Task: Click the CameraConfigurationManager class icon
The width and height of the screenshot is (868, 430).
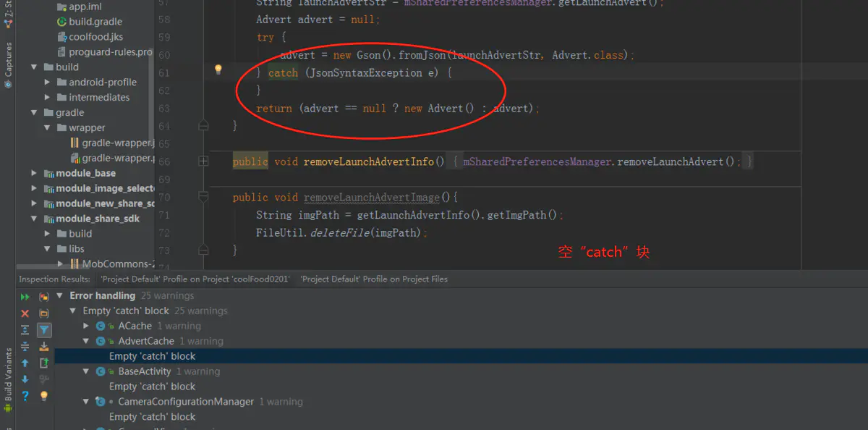Action: pyautogui.click(x=101, y=402)
